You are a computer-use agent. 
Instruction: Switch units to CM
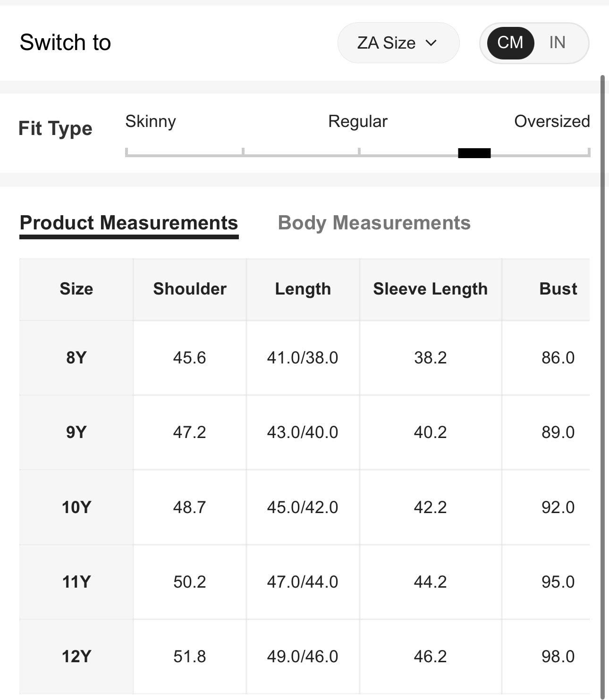click(x=510, y=43)
